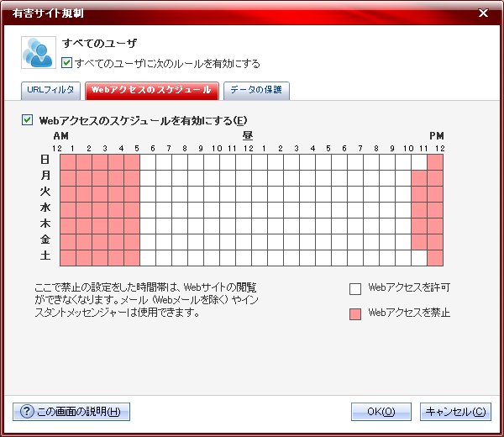The image size is (504, 437).
Task: Click the 月 row day label
Action: point(45,176)
